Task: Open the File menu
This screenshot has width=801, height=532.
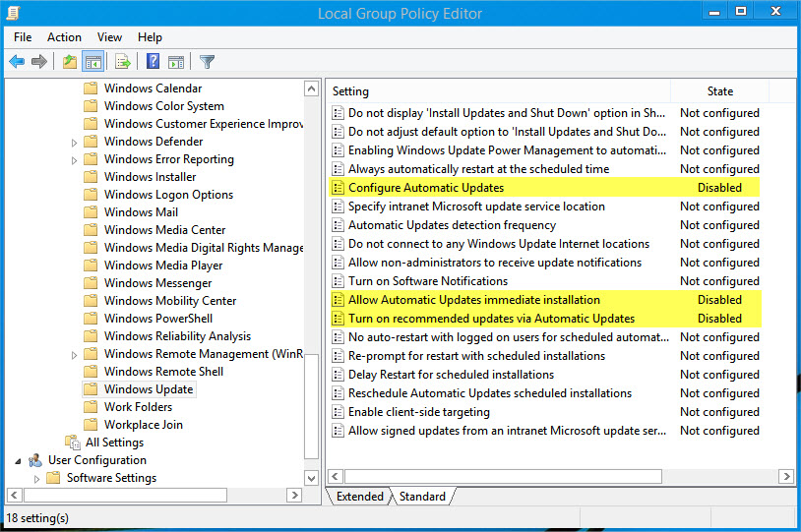Action: (23, 37)
